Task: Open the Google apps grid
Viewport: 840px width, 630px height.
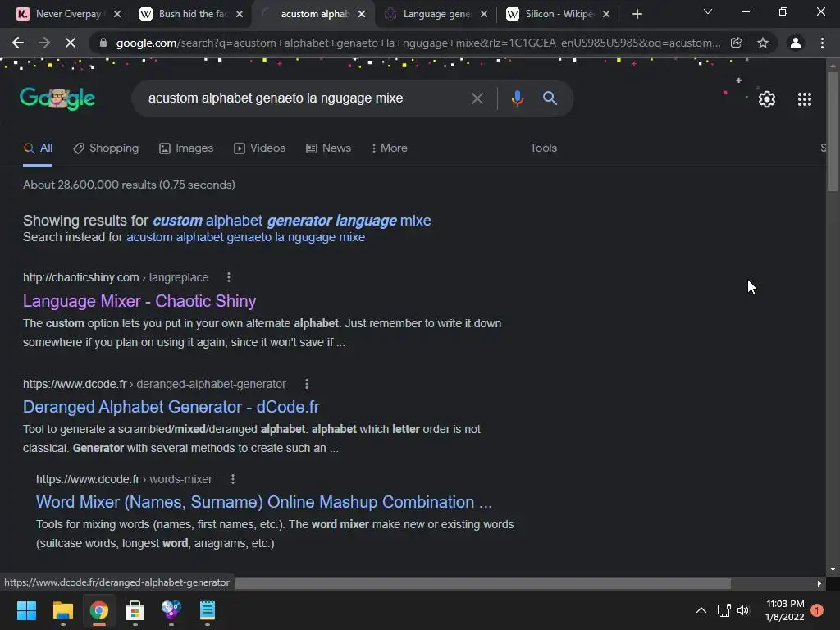Action: [x=805, y=99]
